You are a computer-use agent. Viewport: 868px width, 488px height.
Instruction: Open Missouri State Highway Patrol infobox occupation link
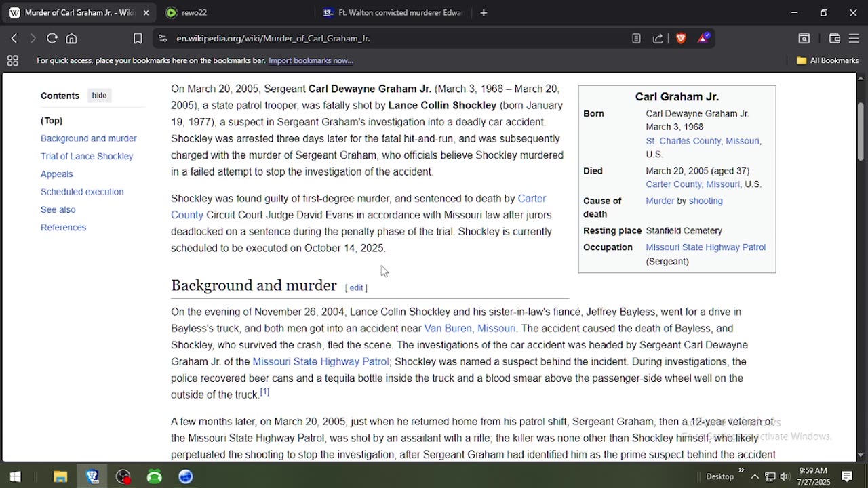coord(706,247)
